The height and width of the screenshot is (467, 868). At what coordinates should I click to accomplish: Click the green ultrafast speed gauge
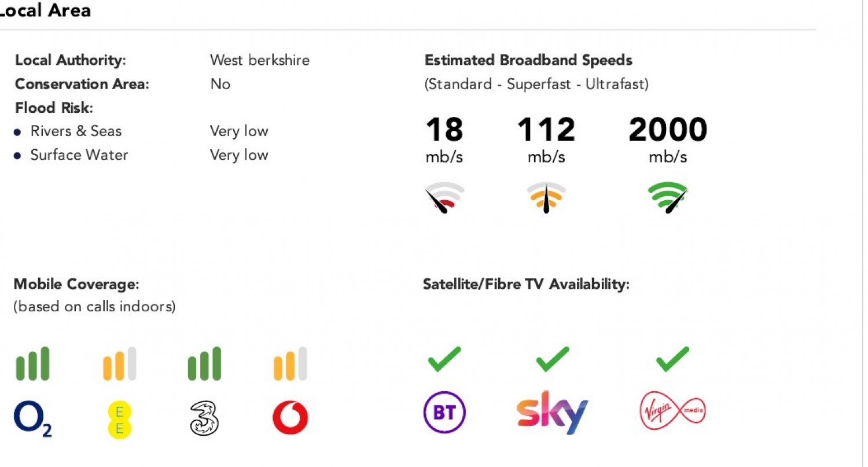click(668, 197)
